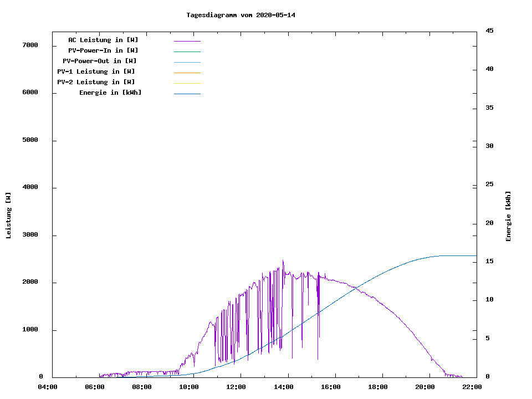532x399 pixels.
Task: Click the highest peak of the purple power curve
Action: pyautogui.click(x=283, y=261)
